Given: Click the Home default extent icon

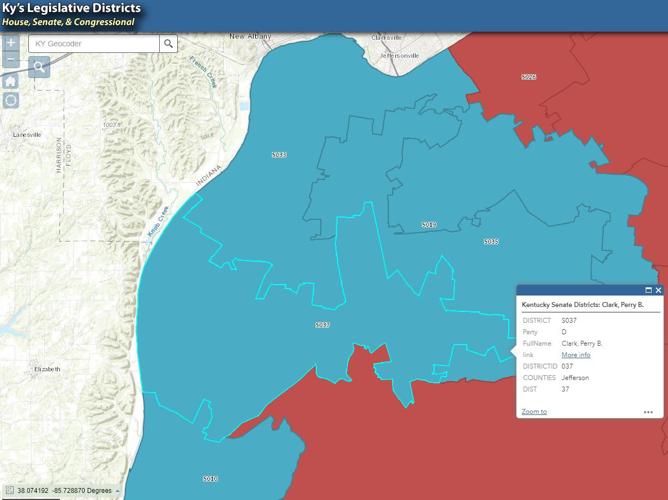Looking at the screenshot, I should [11, 81].
